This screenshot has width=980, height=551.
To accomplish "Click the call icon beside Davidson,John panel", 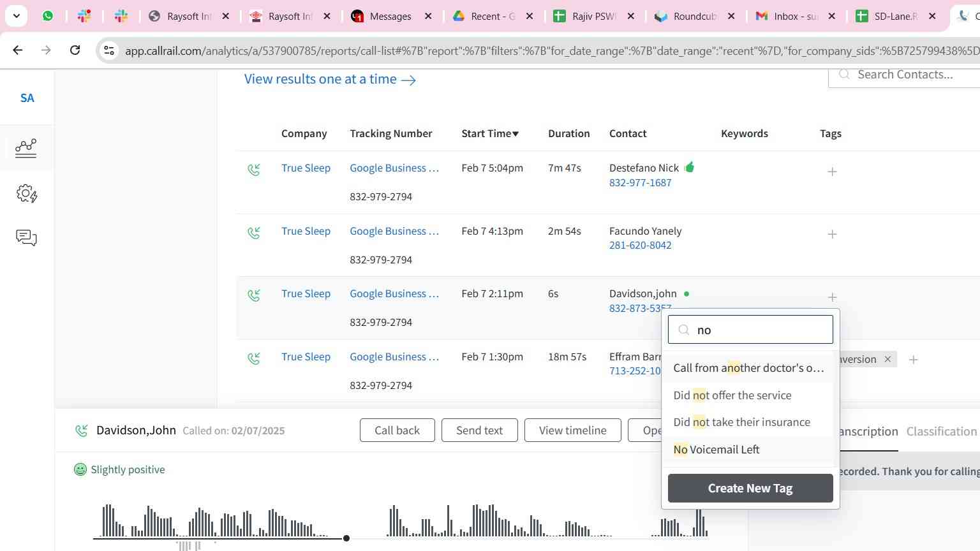I will pos(82,430).
